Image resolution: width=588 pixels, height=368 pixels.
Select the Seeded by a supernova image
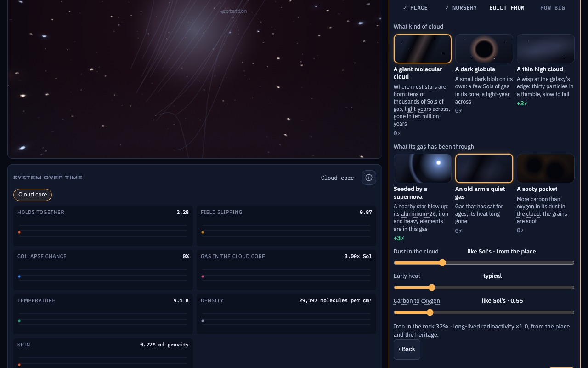click(423, 168)
